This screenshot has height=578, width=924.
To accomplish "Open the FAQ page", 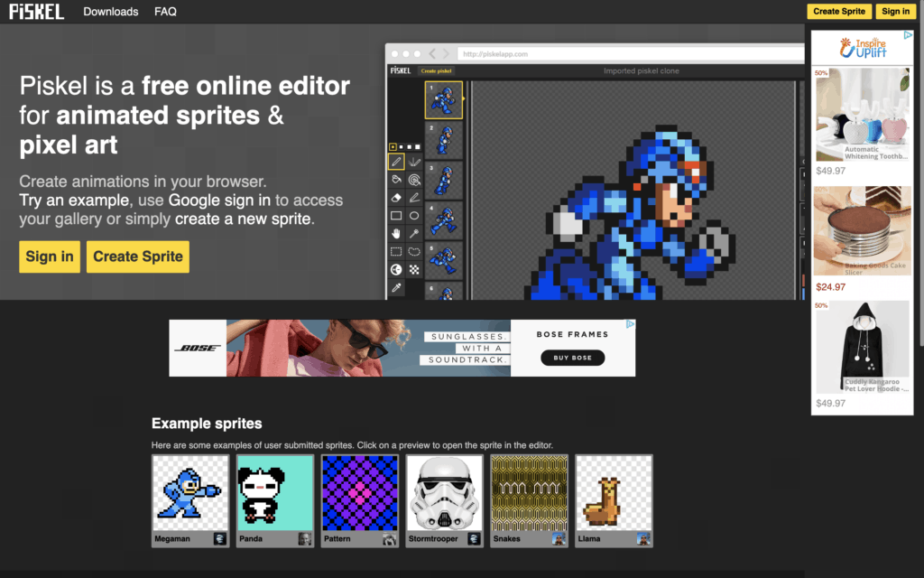I will point(164,12).
